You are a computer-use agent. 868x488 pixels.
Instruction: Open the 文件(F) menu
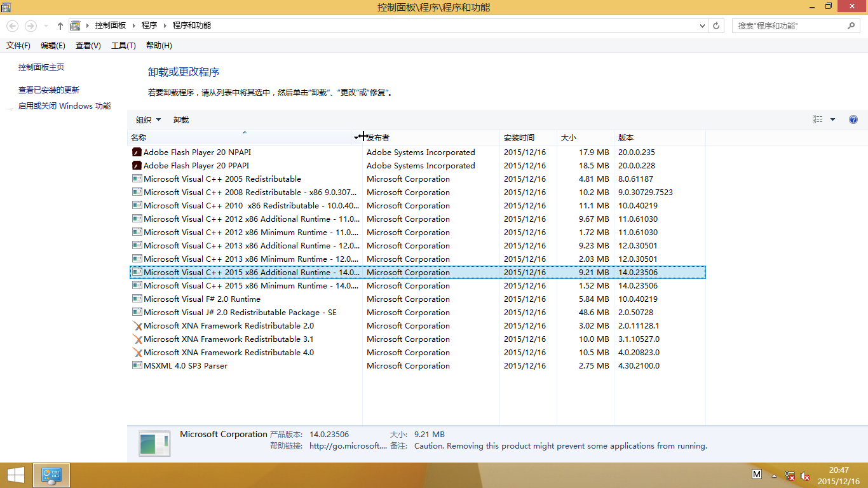[18, 46]
